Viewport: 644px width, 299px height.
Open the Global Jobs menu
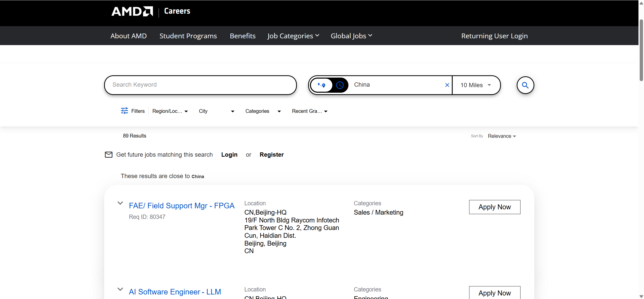click(x=351, y=36)
